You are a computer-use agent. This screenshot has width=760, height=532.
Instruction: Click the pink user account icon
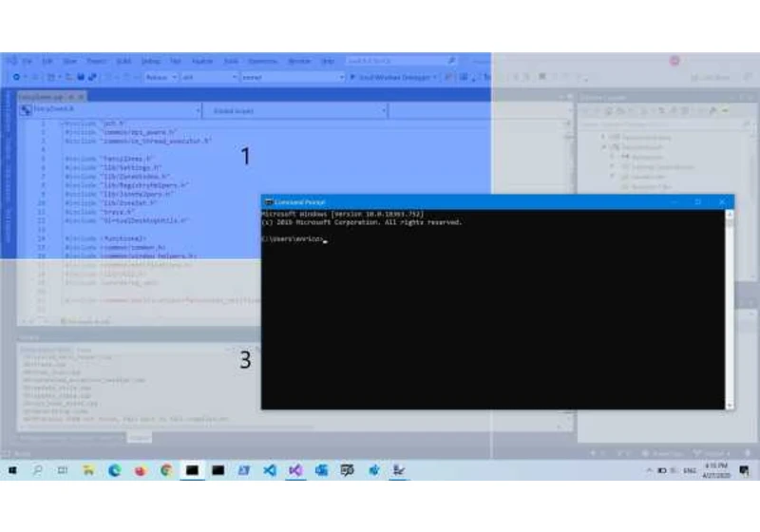[x=674, y=61]
